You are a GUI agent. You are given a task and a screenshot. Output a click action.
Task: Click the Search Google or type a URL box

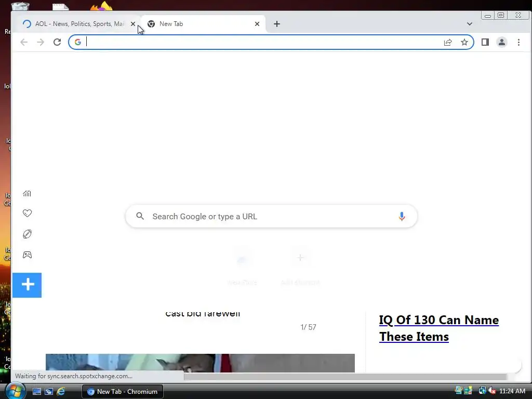pyautogui.click(x=271, y=216)
